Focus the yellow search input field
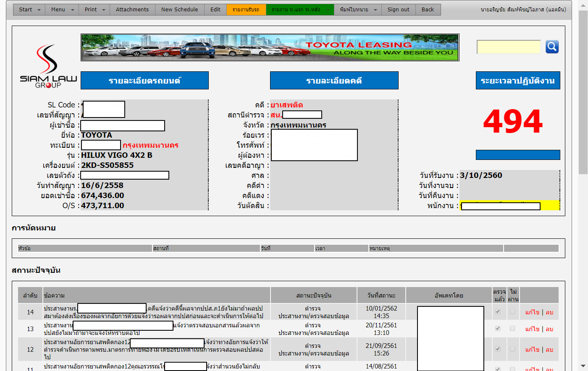This screenshot has height=371, width=588. pos(509,47)
